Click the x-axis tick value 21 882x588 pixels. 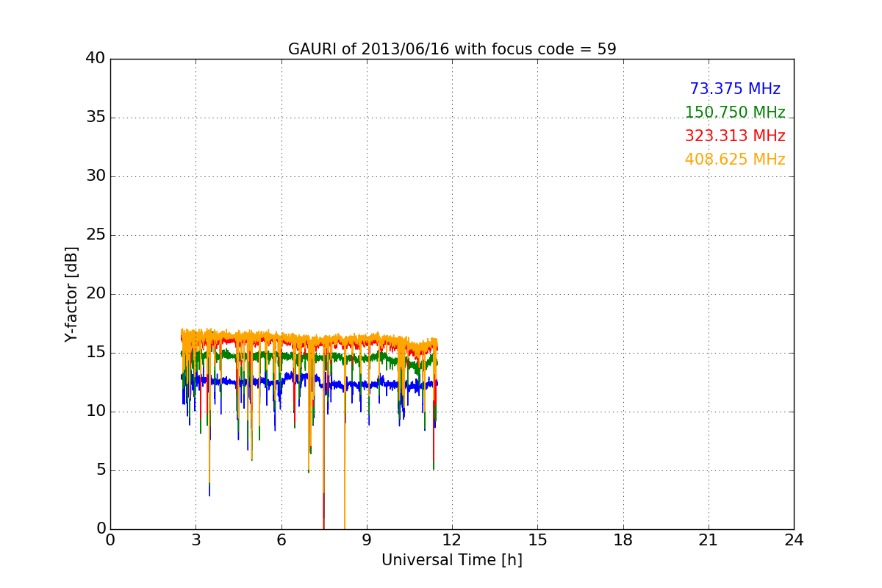click(709, 540)
